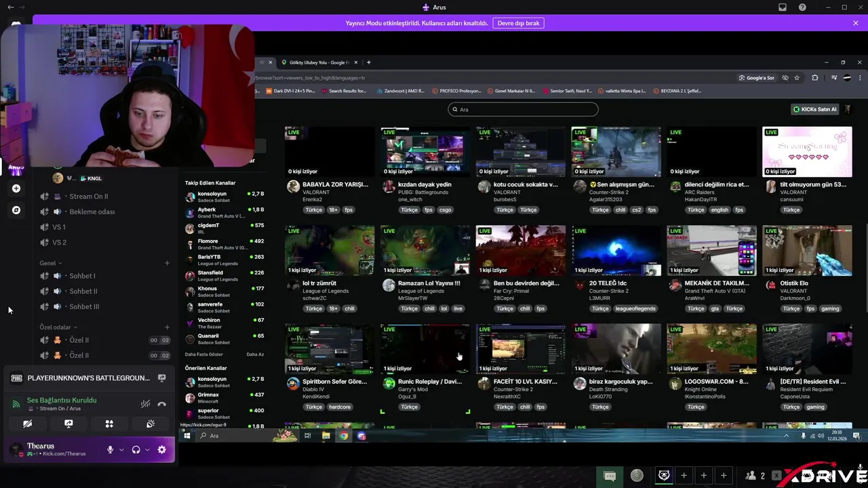Click the screen share button in voice panel
Viewport: 868px width, 488px height.
(x=68, y=424)
